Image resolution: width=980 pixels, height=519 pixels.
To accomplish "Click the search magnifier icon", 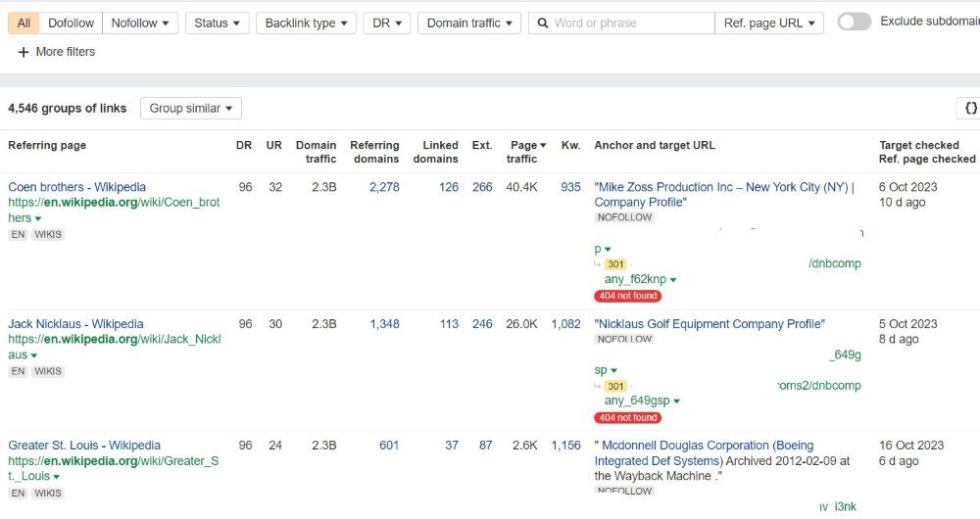I will click(x=543, y=24).
